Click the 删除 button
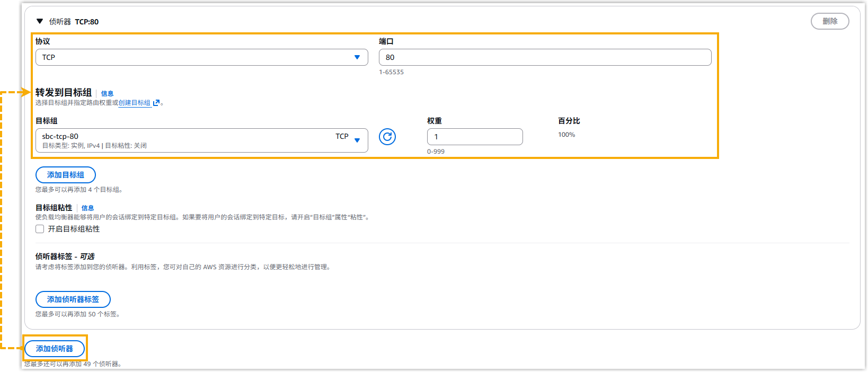Image resolution: width=868 pixels, height=372 pixels. coord(829,21)
